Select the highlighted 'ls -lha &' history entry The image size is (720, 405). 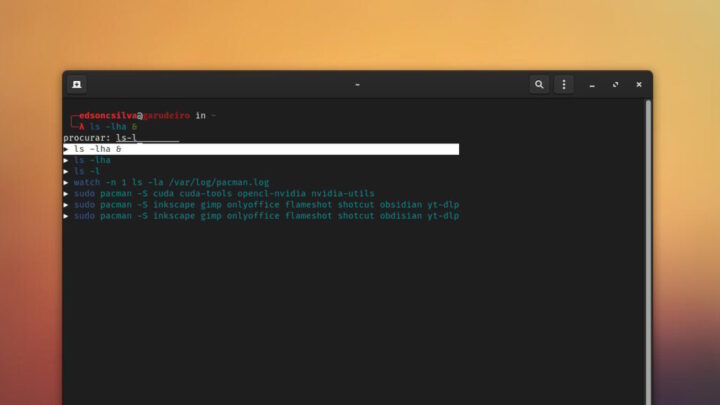[260, 149]
